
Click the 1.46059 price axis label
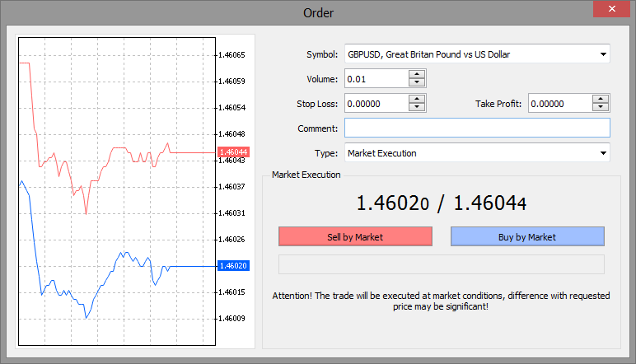point(231,81)
